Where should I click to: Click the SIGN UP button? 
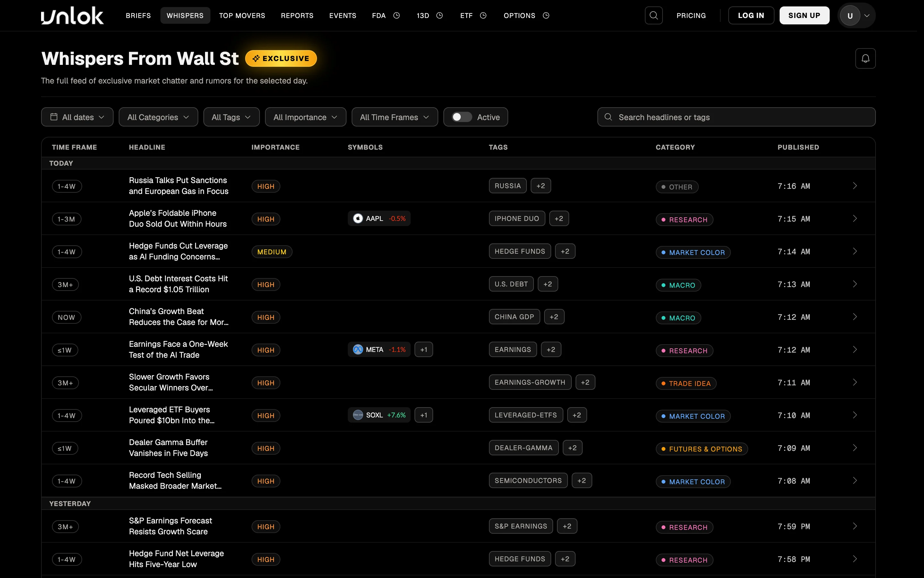(804, 16)
